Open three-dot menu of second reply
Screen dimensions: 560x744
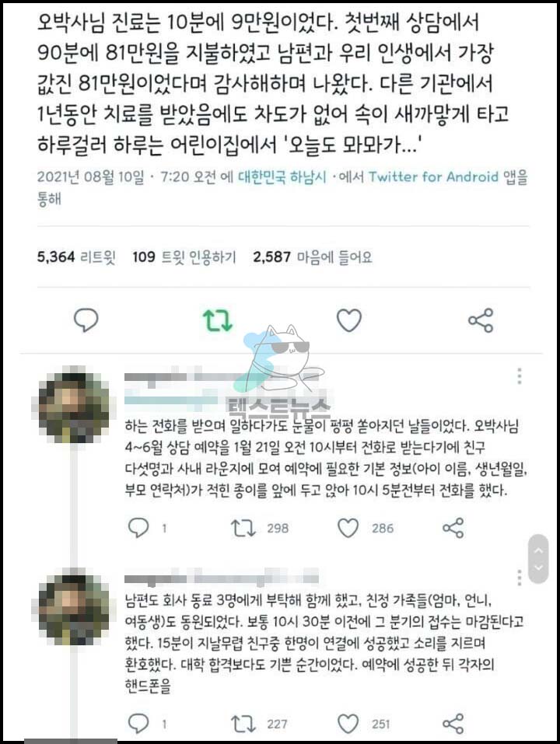pos(520,577)
